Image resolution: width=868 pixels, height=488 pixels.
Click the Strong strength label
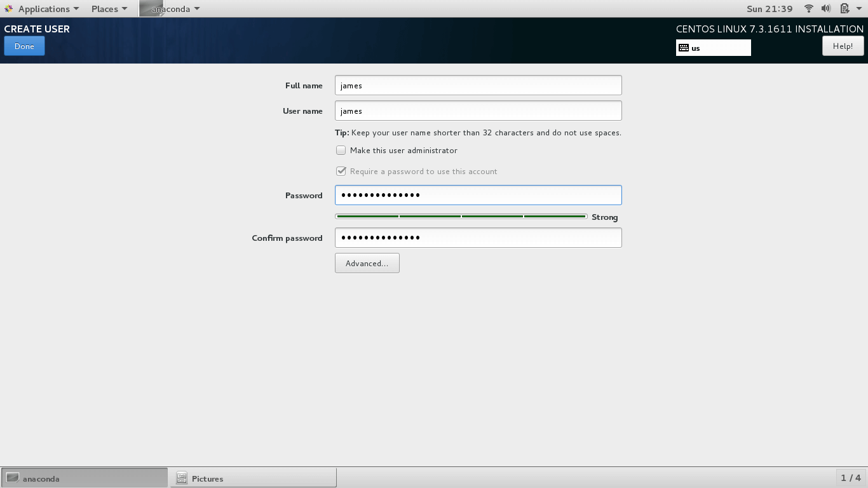(604, 217)
